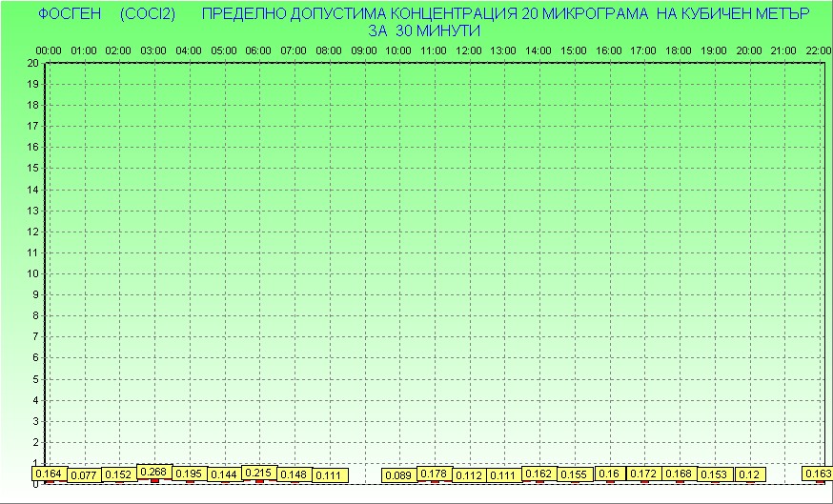Click the 0.148 value label
The width and height of the screenshot is (833, 504).
click(295, 474)
